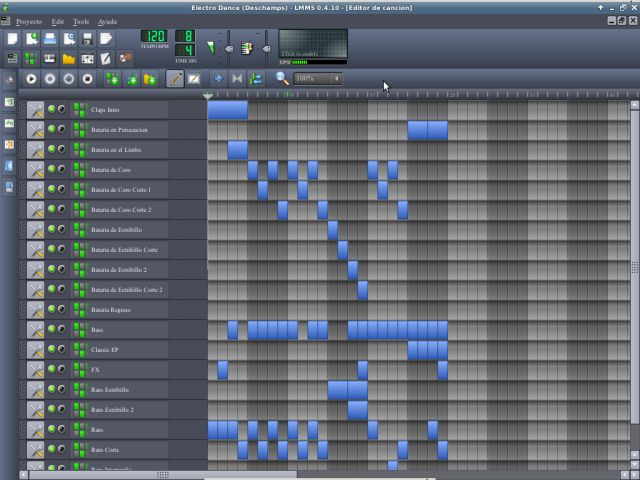The width and height of the screenshot is (640, 480).
Task: Open the Automation Editor icon
Action: (x=69, y=59)
